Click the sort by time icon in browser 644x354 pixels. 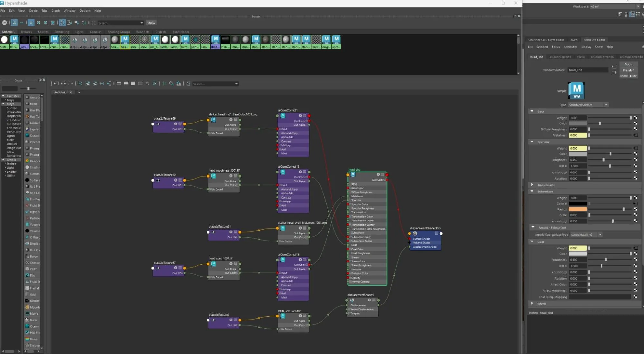(x=77, y=23)
